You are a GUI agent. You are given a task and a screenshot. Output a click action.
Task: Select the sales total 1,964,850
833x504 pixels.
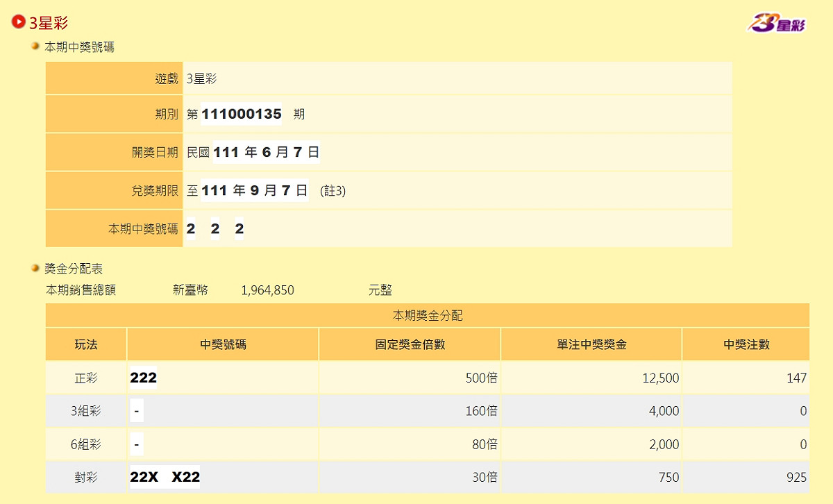pos(268,290)
